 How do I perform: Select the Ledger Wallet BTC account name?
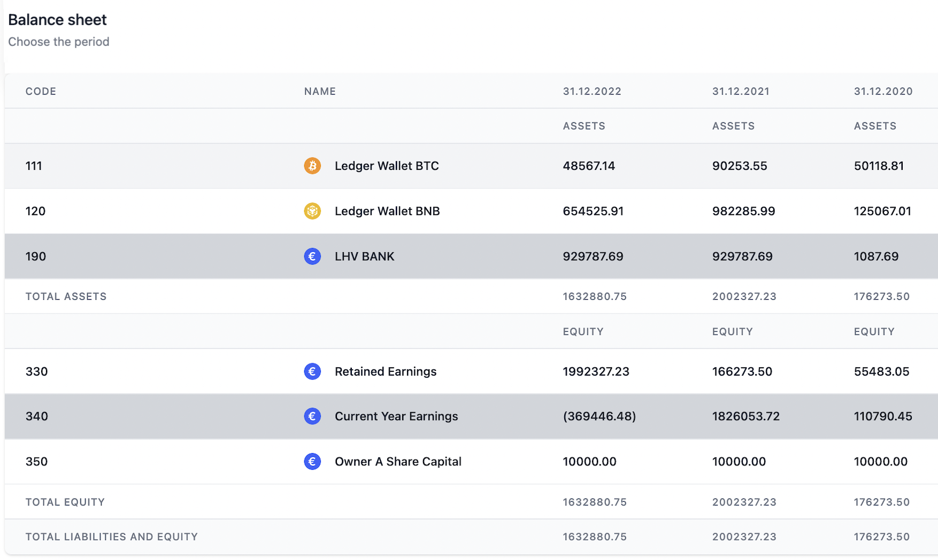click(x=387, y=166)
